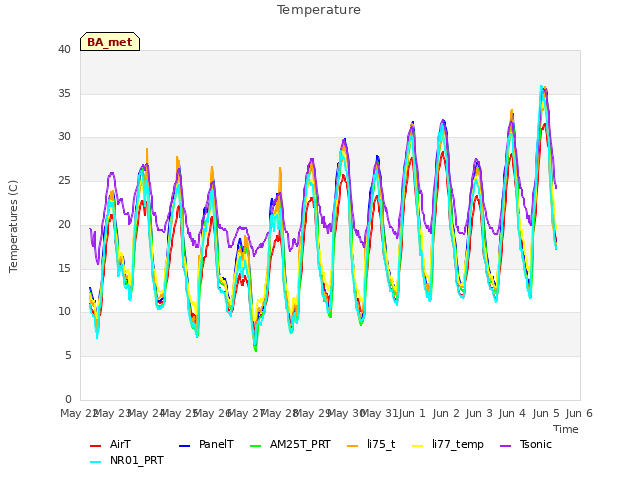Click the 15 y-axis tick label
Viewport: 640px width, 480px height.
click(64, 268)
